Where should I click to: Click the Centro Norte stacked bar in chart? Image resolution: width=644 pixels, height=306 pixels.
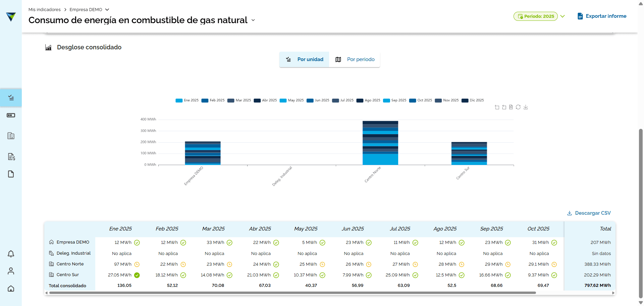tap(380, 143)
